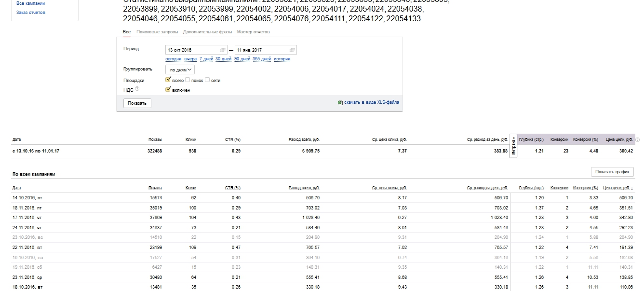The width and height of the screenshot is (644, 291).
Task: Select the 23.10.2016, вс row date
Action: [x=28, y=237]
